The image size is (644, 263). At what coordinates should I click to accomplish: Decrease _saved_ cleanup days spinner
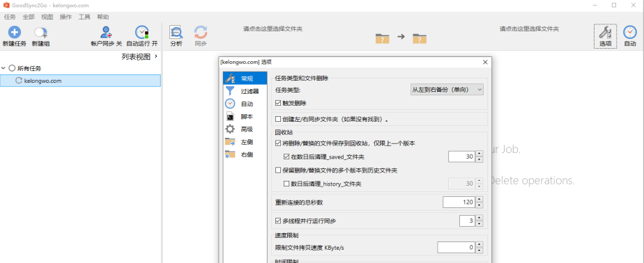coord(480,159)
